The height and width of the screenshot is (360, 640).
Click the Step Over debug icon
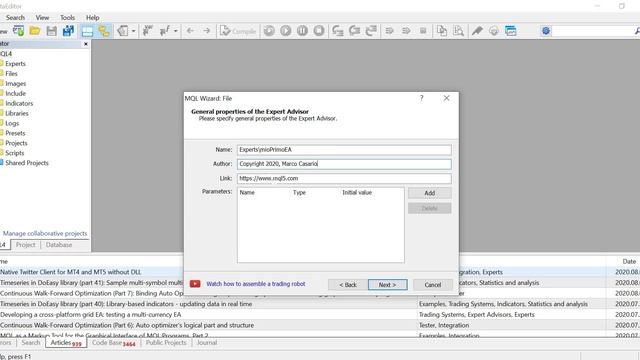(x=354, y=31)
